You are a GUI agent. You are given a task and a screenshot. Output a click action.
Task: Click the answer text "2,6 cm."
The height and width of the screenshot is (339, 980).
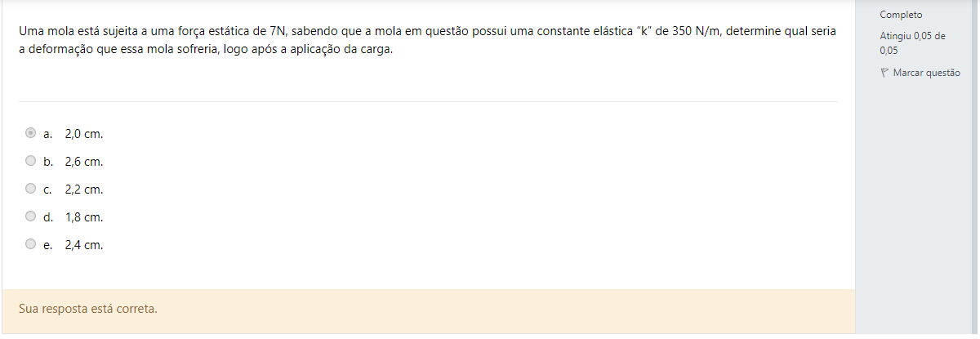[83, 162]
